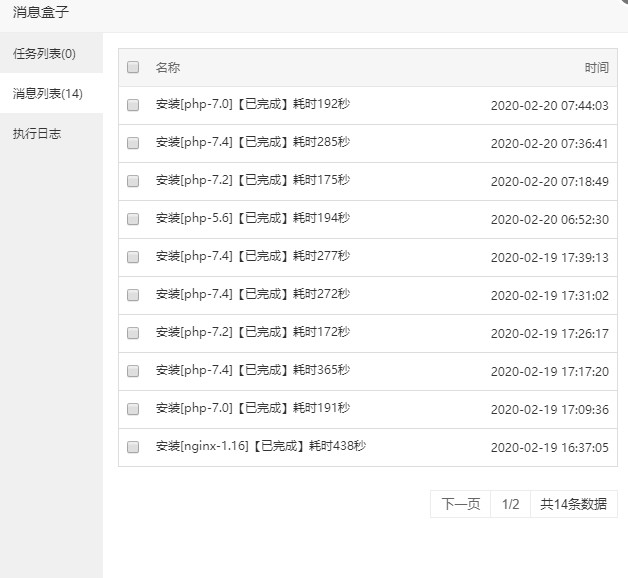Viewport: 628px width, 578px height.
Task: Mark checkbox for nginx-1.16 install row
Action: click(133, 447)
